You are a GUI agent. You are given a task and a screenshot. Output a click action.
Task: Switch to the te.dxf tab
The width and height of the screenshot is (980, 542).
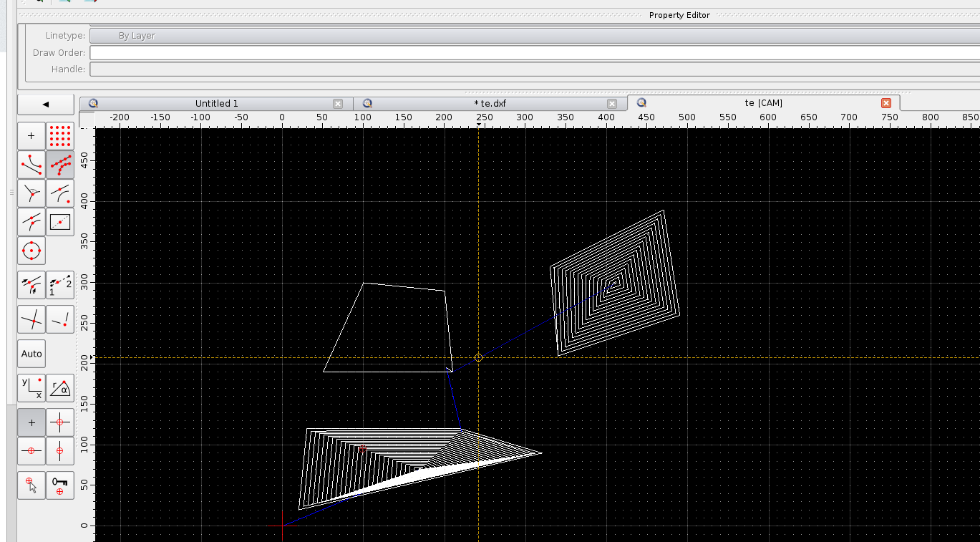coord(490,104)
